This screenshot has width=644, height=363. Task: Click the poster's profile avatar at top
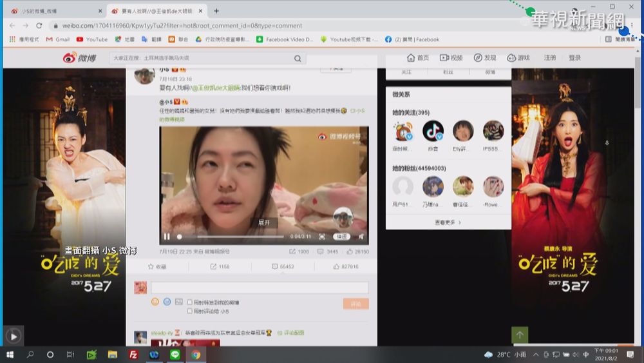point(144,76)
